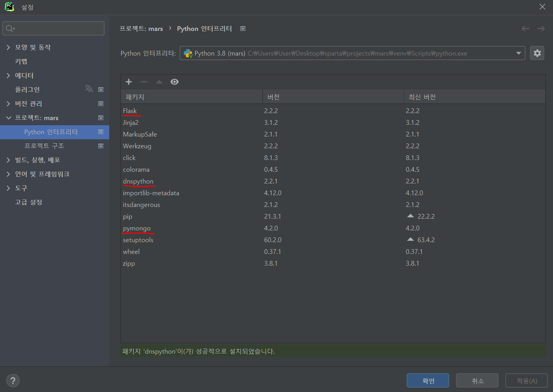Image resolution: width=553 pixels, height=392 pixels.
Task: Expand the 빌드, 실행, 배포 section
Action: point(8,160)
